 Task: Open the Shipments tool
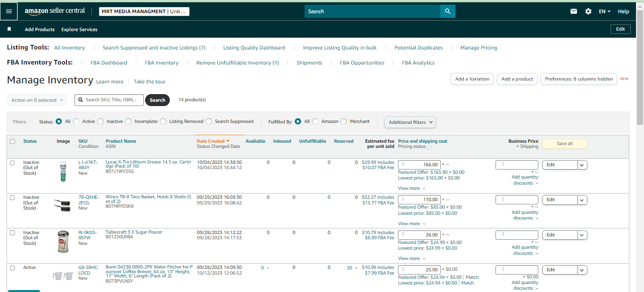tap(309, 63)
